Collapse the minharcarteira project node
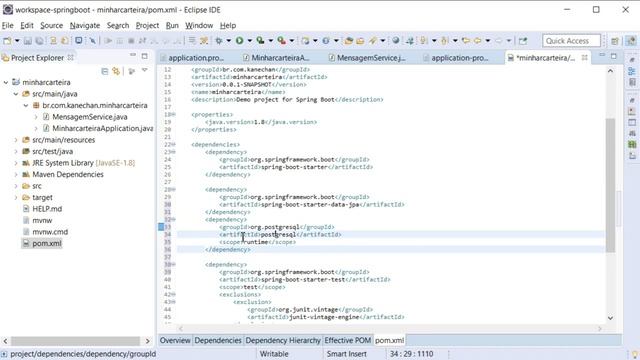640x360 pixels. point(6,82)
